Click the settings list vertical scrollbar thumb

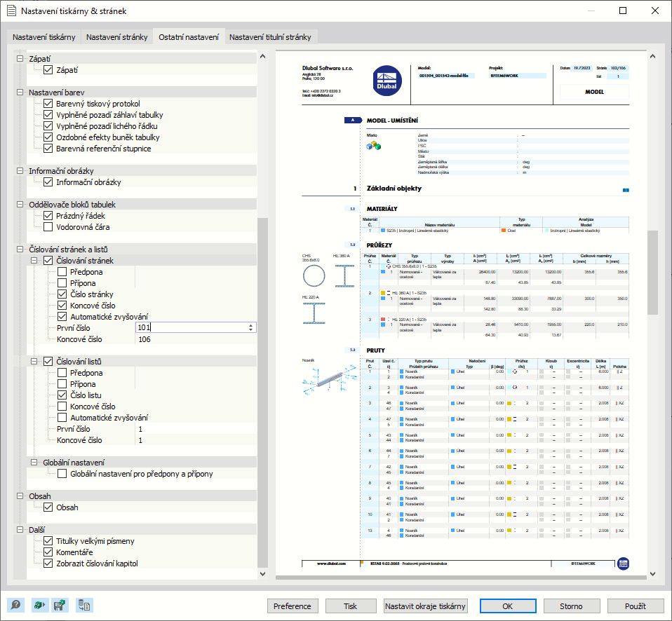click(x=263, y=392)
